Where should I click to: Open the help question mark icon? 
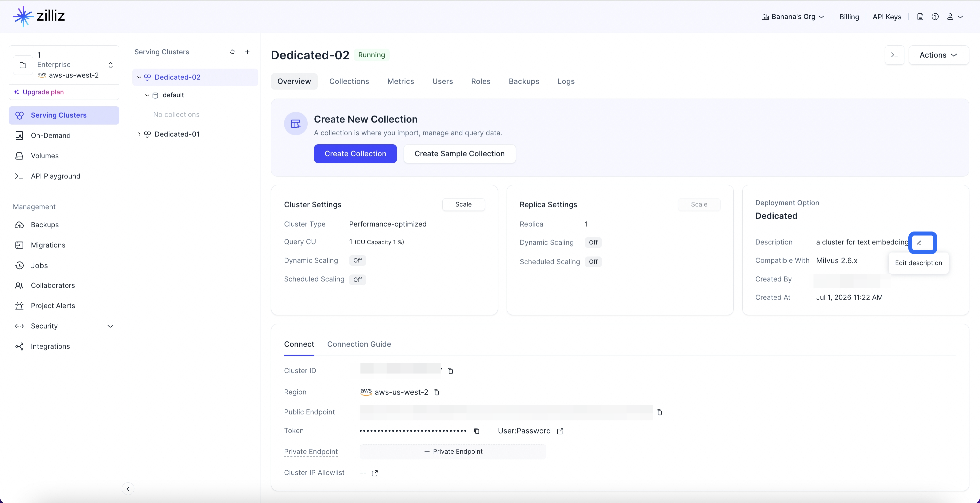pos(935,17)
